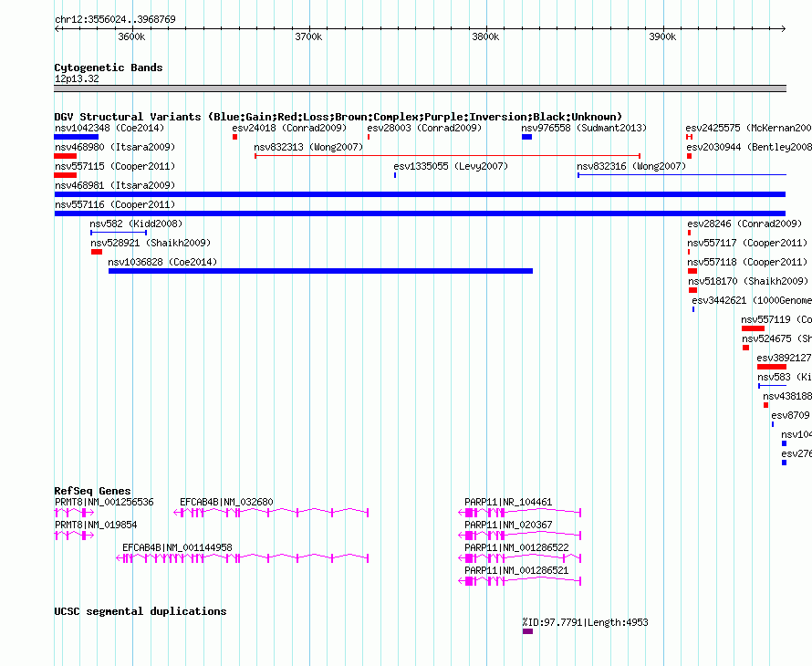Select the full-width blue bar under nsv468981
Image resolution: width=812 pixels, height=666 pixels.
[420, 194]
